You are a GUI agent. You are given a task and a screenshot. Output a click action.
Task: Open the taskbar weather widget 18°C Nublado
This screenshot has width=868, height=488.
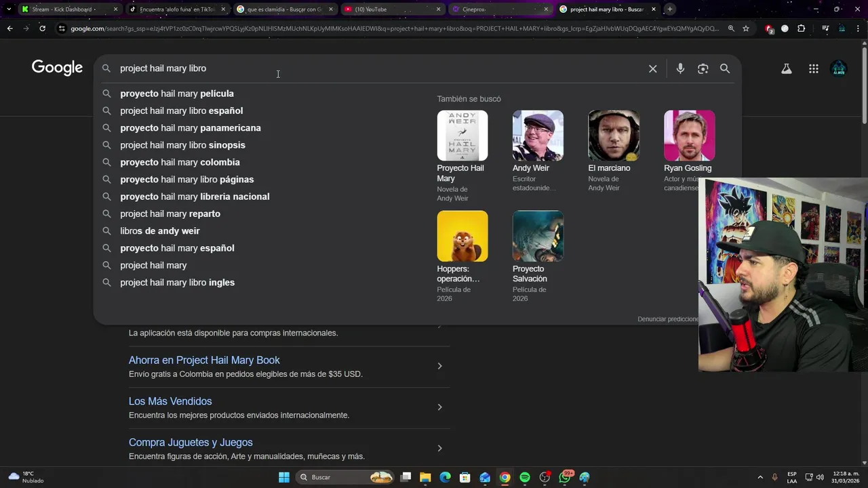(x=26, y=477)
